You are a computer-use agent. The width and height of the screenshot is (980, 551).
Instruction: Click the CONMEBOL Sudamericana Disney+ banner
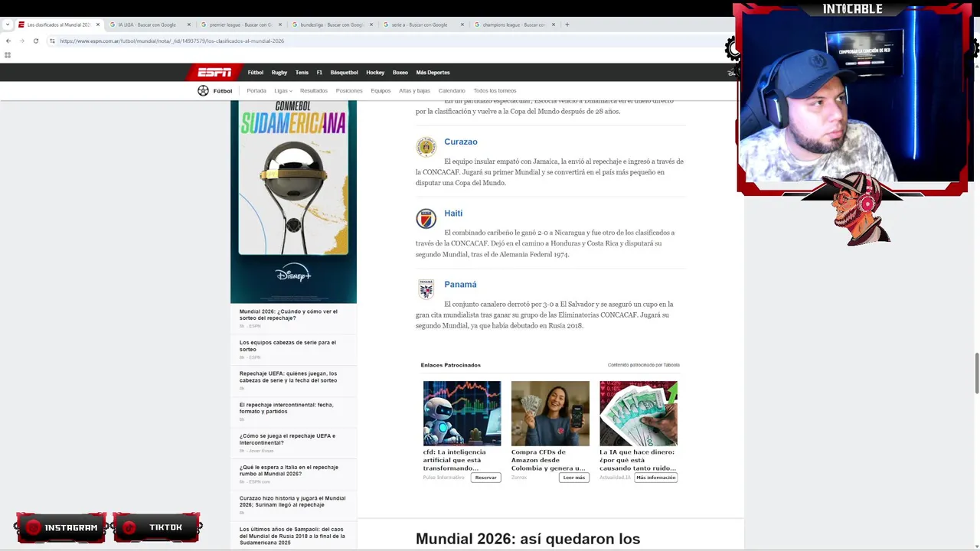point(293,202)
